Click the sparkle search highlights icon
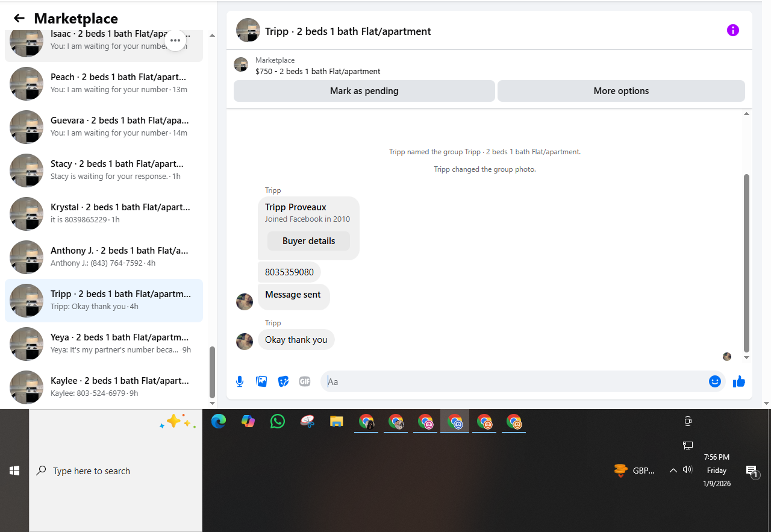The image size is (771, 532). pyautogui.click(x=178, y=422)
